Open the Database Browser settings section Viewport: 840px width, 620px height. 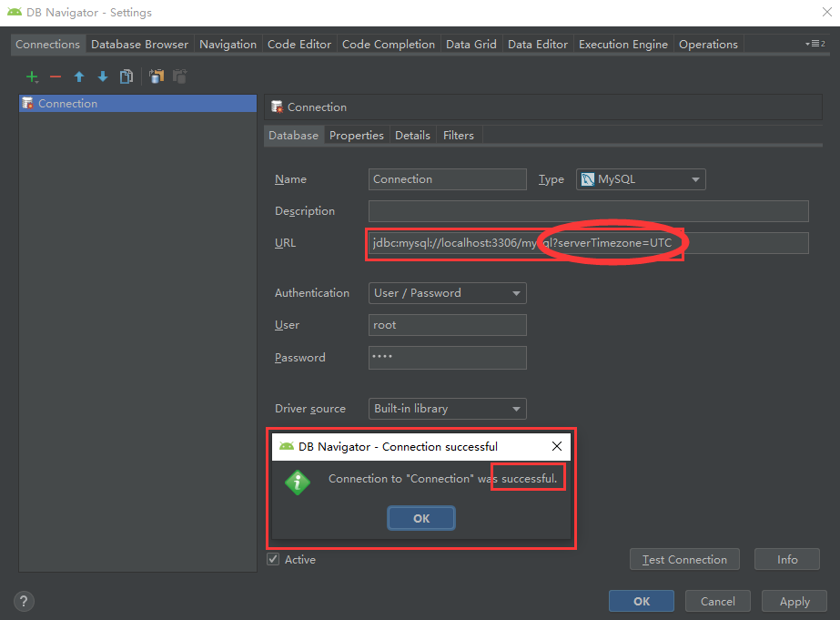[138, 44]
